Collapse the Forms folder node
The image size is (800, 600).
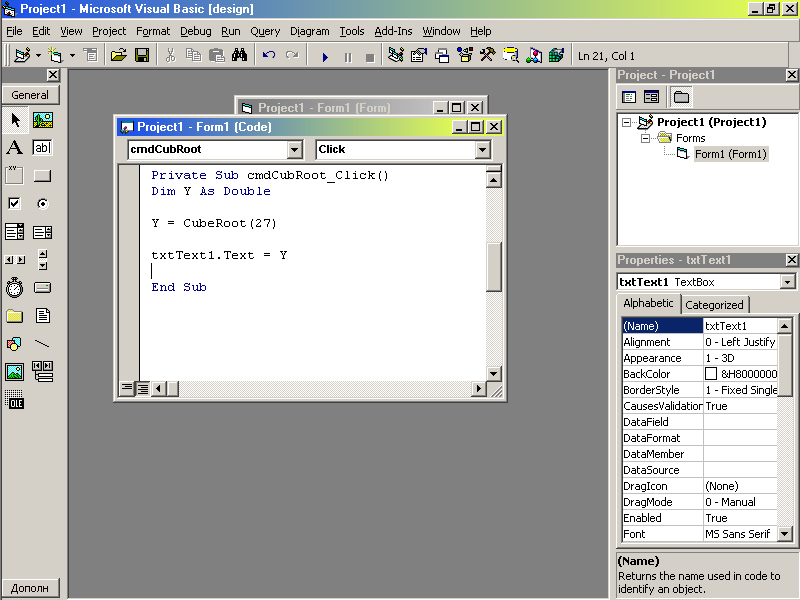point(645,138)
